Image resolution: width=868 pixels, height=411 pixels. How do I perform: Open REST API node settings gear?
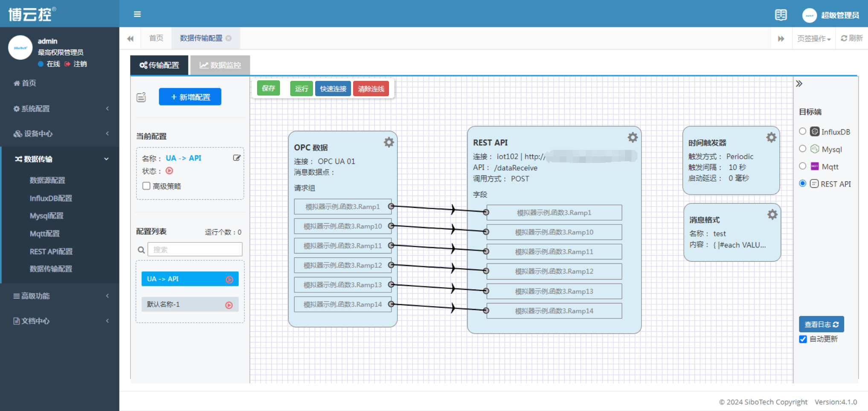click(633, 137)
